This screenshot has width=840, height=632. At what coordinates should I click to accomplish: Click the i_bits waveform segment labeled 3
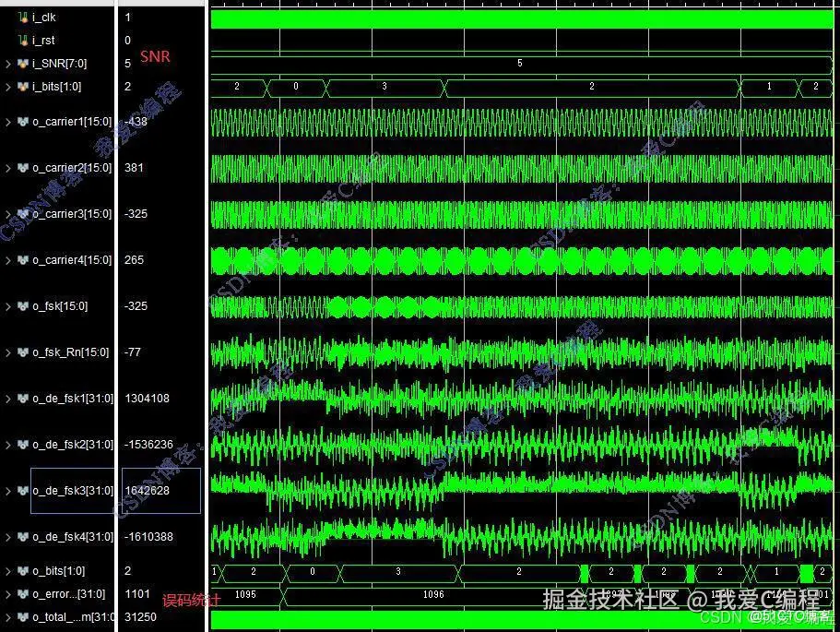click(x=385, y=87)
